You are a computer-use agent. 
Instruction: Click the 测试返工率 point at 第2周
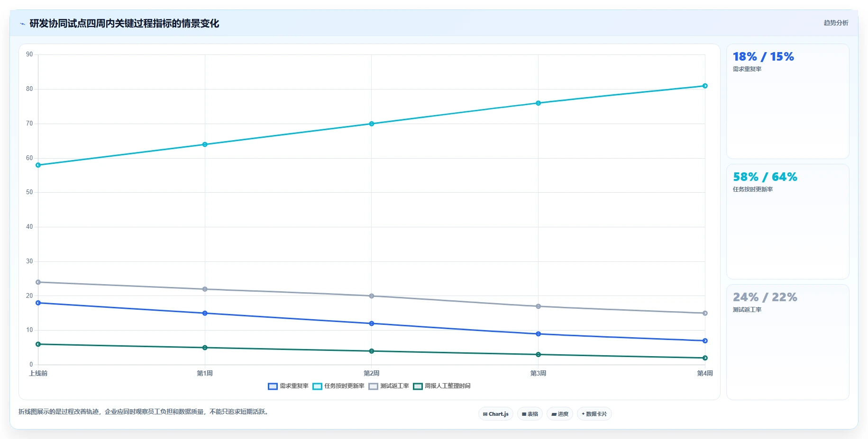pos(372,296)
